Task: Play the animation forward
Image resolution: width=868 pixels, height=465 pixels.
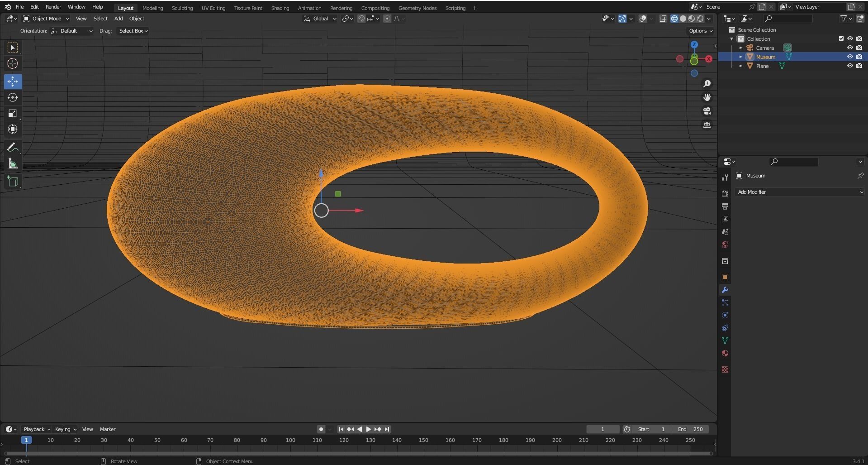Action: (369, 429)
